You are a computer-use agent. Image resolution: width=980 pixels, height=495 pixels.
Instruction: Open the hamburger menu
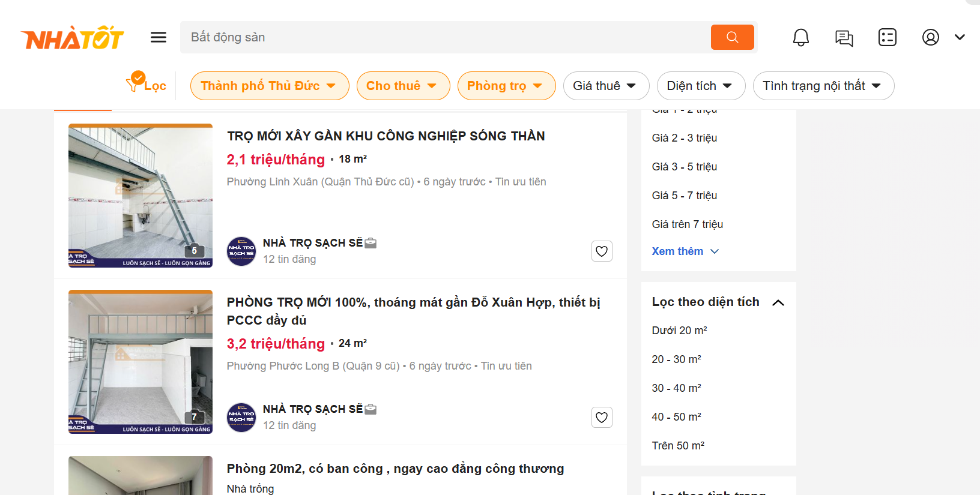[x=159, y=37]
